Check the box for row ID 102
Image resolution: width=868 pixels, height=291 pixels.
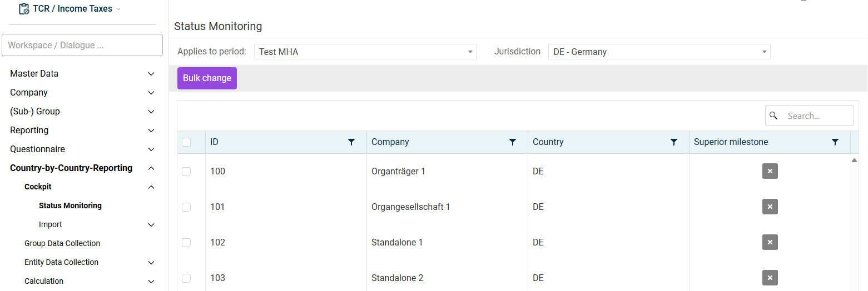[x=186, y=243]
